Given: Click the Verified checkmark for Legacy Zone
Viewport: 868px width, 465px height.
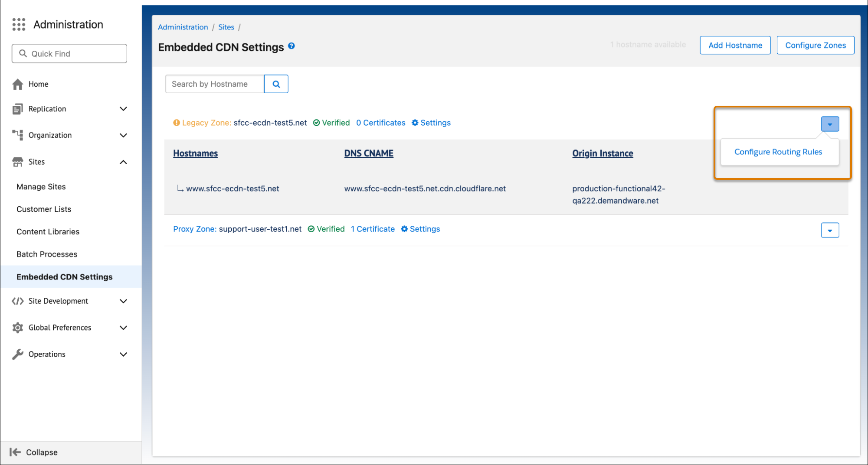Looking at the screenshot, I should click(316, 123).
